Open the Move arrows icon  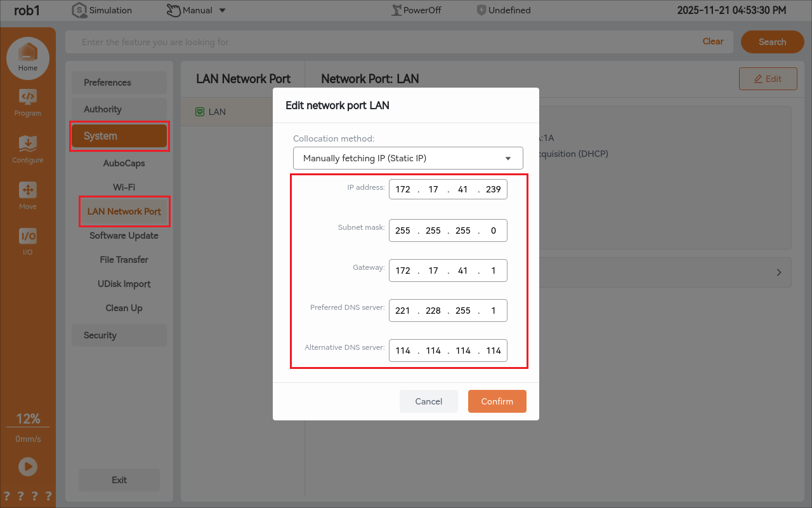pos(27,190)
